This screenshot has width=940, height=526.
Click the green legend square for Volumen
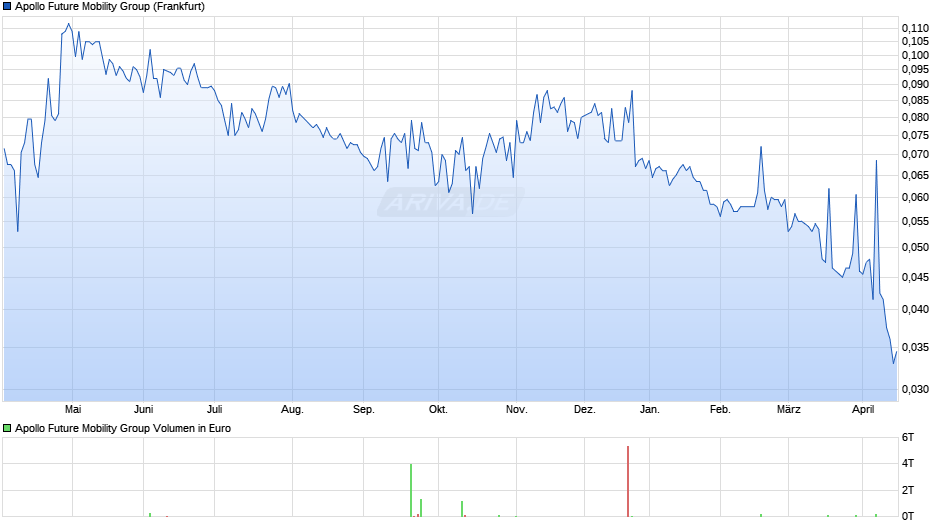[x=7, y=428]
